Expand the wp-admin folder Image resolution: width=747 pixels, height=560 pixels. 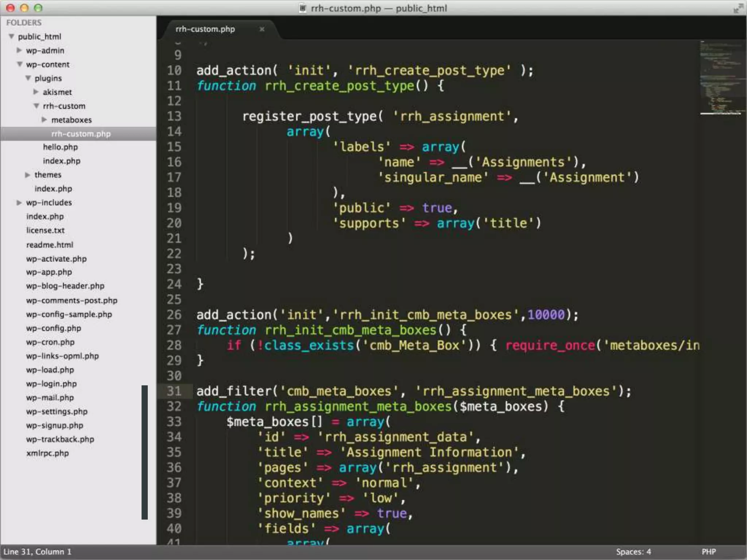(x=19, y=50)
